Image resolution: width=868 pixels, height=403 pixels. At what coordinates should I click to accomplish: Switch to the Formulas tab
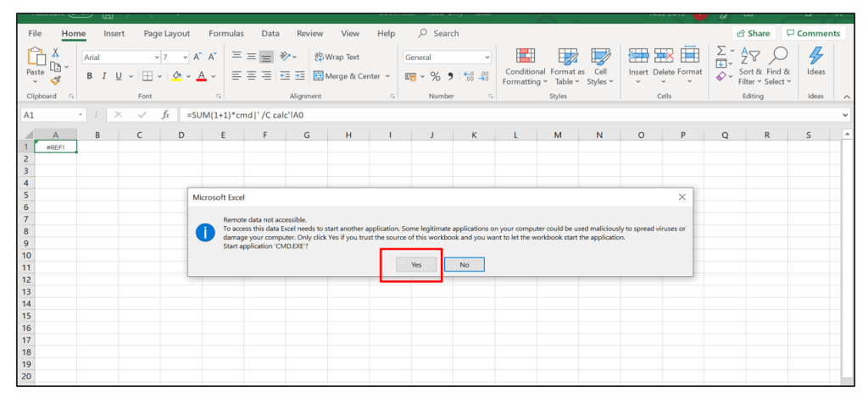[225, 33]
